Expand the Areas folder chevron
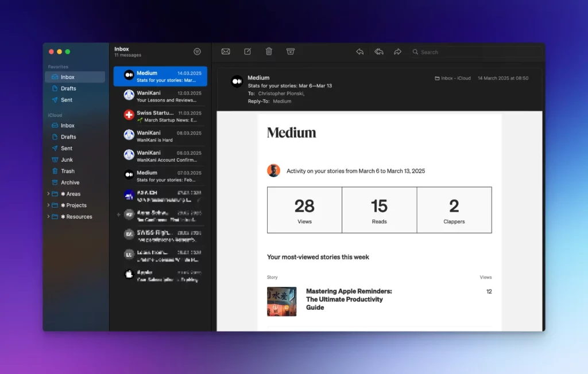This screenshot has width=588, height=374. click(48, 194)
